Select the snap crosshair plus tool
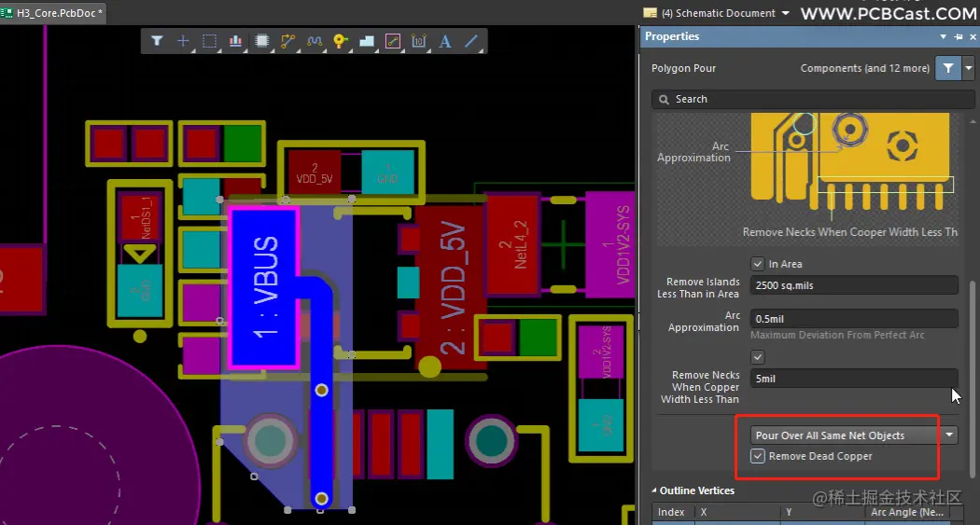Viewport: 980px width, 525px height. point(183,41)
